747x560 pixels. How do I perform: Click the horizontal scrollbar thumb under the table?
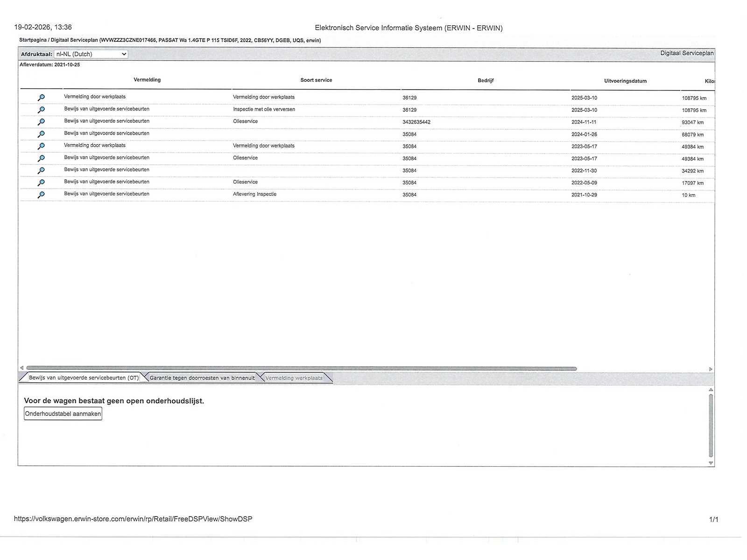(301, 369)
